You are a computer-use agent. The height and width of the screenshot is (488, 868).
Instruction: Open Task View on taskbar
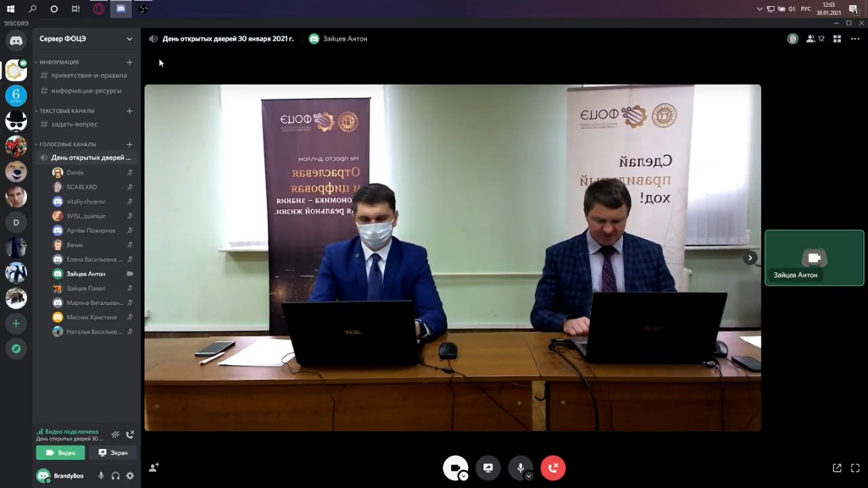[75, 8]
